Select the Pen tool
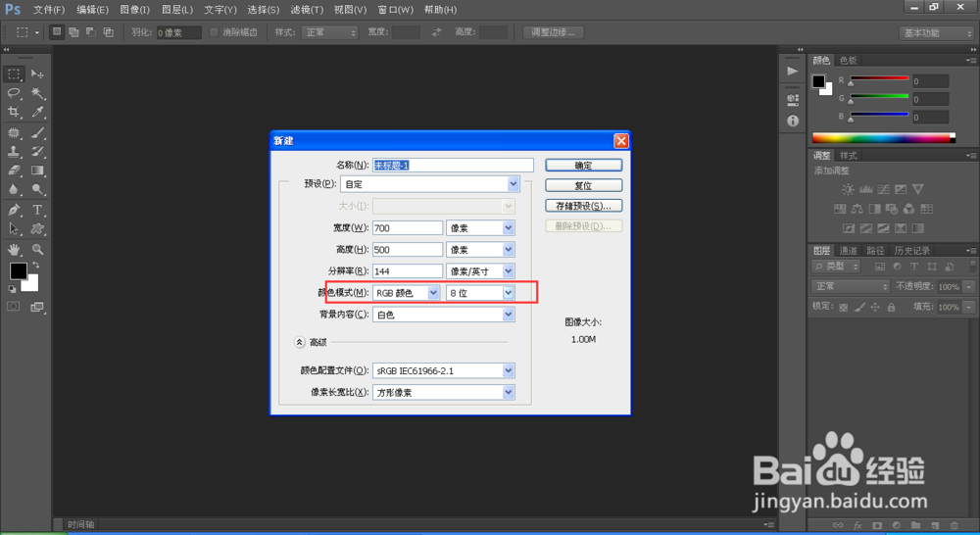This screenshot has width=980, height=535. pos(14,210)
